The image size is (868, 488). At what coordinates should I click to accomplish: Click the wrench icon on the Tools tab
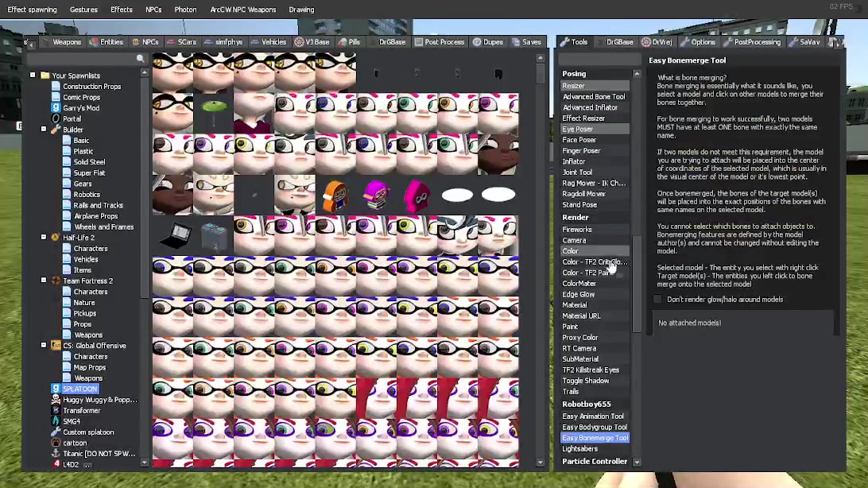pyautogui.click(x=564, y=41)
